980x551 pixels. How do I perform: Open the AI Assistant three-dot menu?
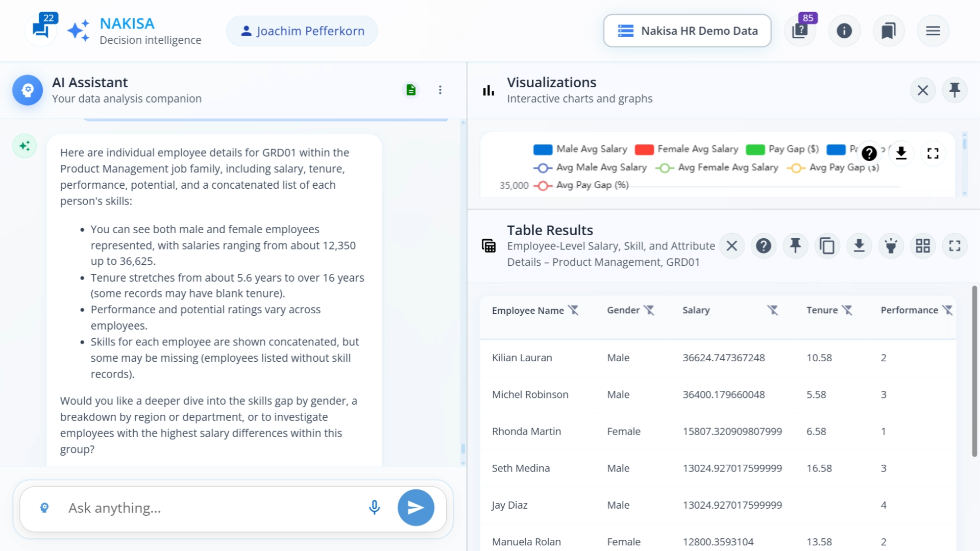(x=440, y=90)
